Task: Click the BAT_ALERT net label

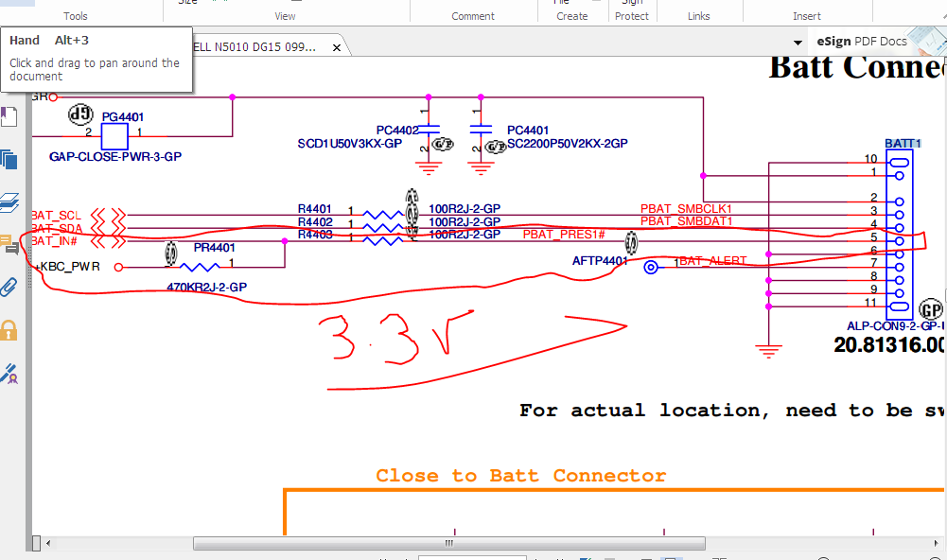Action: click(712, 261)
